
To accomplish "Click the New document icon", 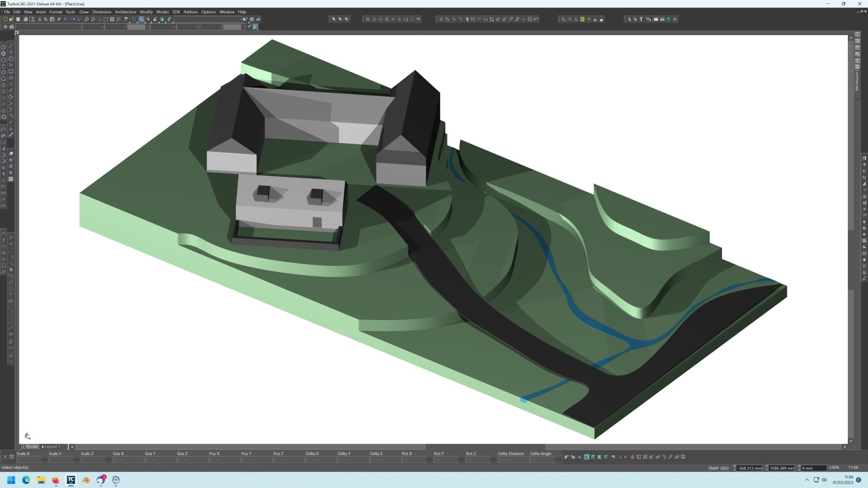I will 5,20.
